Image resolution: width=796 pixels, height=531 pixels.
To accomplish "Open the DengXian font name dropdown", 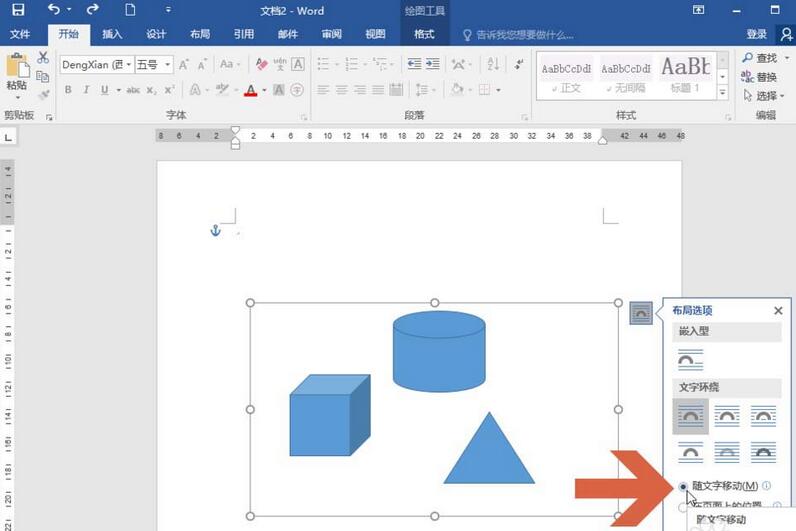I will [x=128, y=64].
